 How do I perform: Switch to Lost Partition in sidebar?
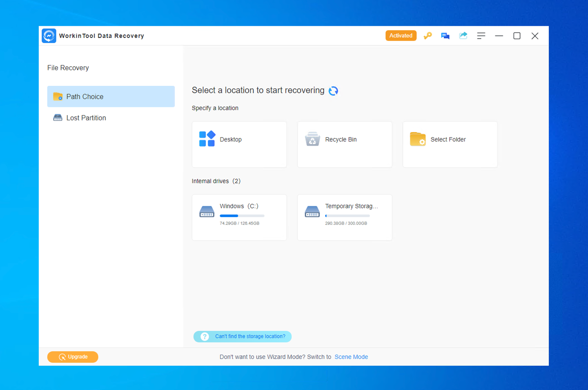pos(111,118)
